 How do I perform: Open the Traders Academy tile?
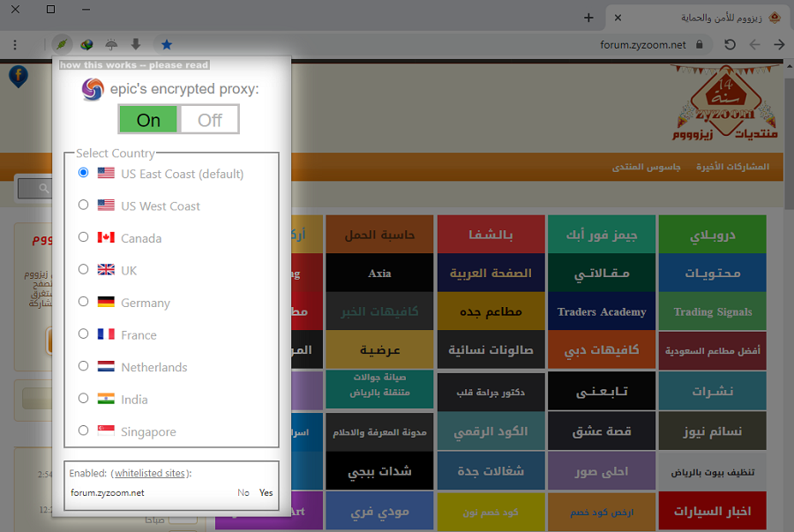click(x=602, y=311)
